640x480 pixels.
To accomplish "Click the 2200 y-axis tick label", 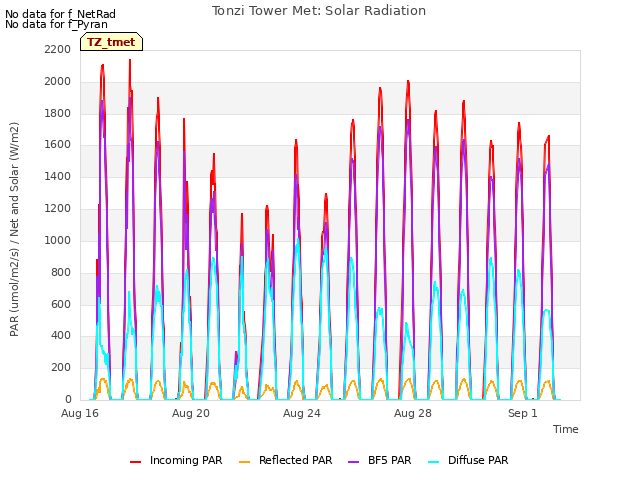I will coord(58,49).
